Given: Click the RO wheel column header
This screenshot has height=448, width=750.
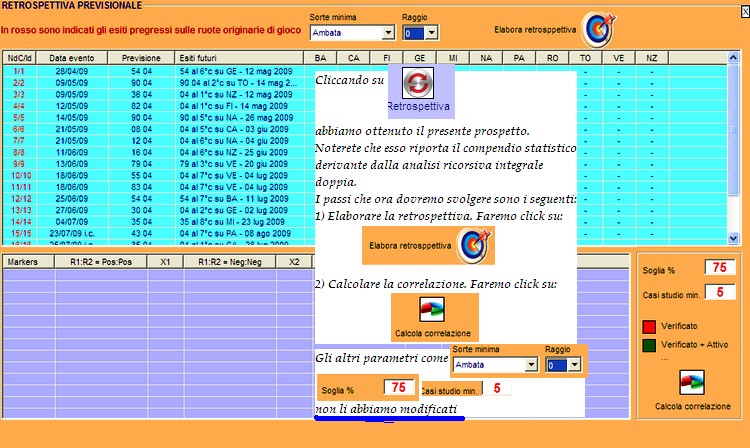Looking at the screenshot, I should (x=552, y=58).
